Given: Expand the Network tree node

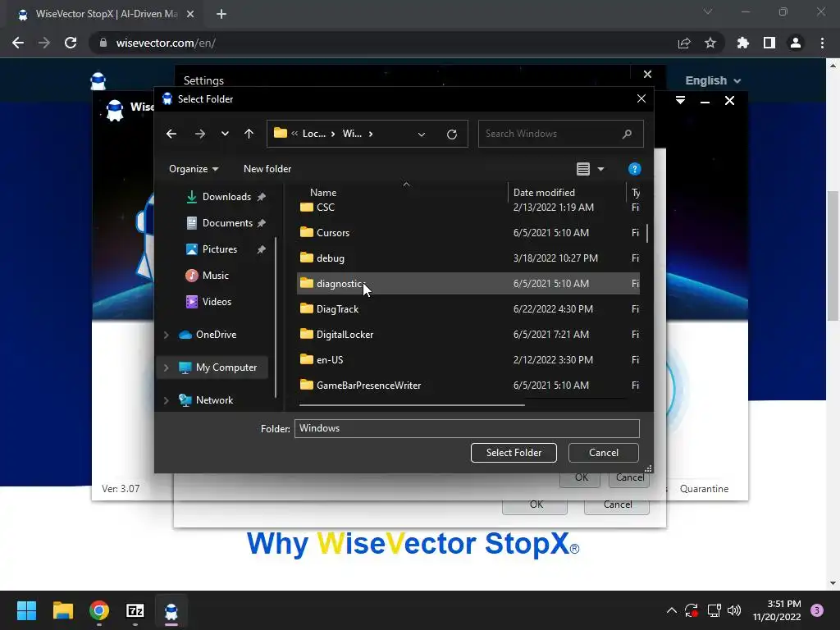Looking at the screenshot, I should 166,400.
